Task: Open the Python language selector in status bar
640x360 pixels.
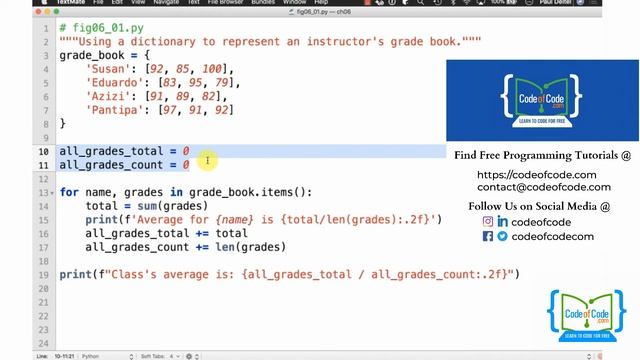Action: pos(107,356)
